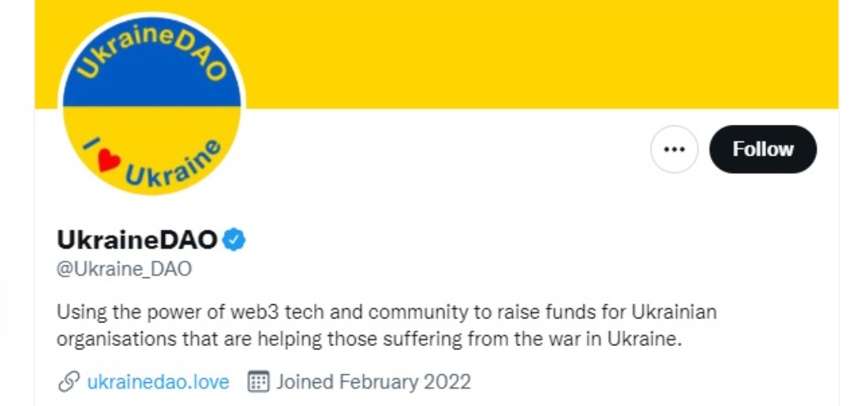Open the UkraineDAO profile picture
The image size is (868, 406).
pos(152,105)
